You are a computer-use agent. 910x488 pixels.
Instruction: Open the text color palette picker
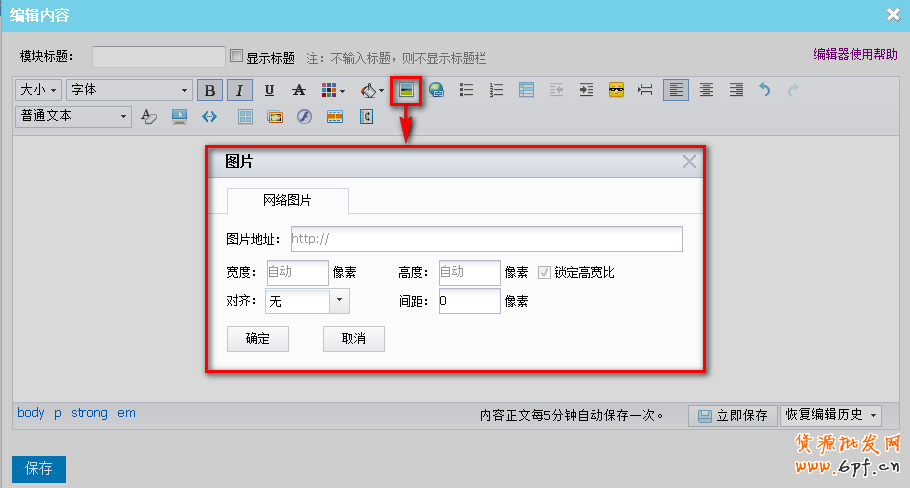[x=332, y=90]
